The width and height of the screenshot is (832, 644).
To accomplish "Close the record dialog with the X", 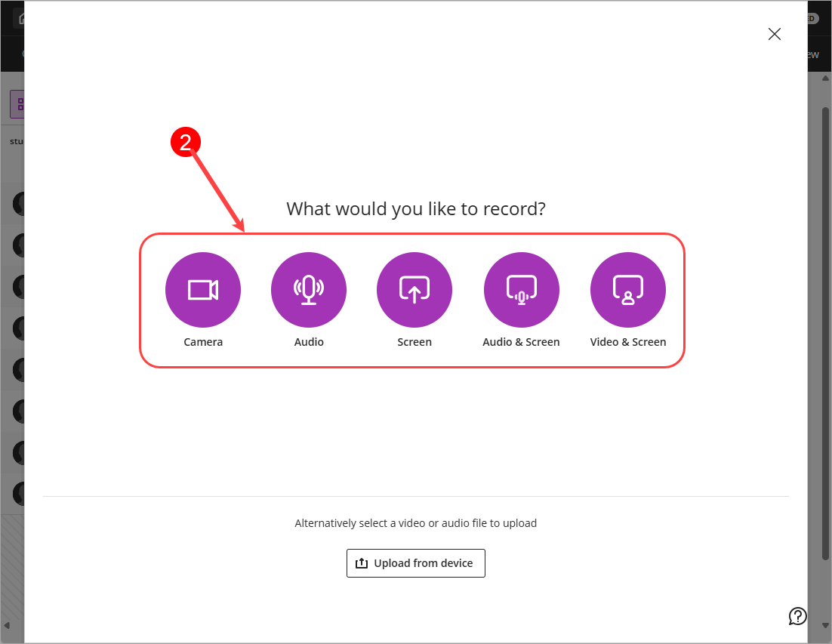I will pos(774,34).
